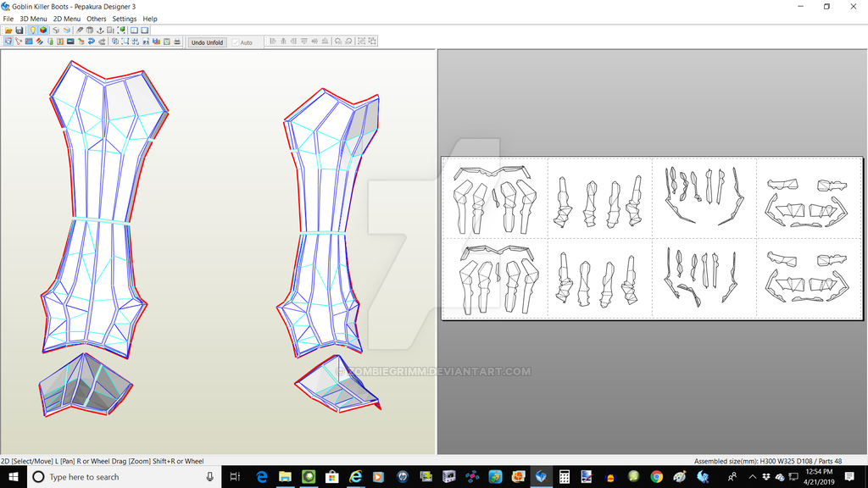Open the 3D Menu
Image resolution: width=868 pixels, height=488 pixels.
[33, 19]
